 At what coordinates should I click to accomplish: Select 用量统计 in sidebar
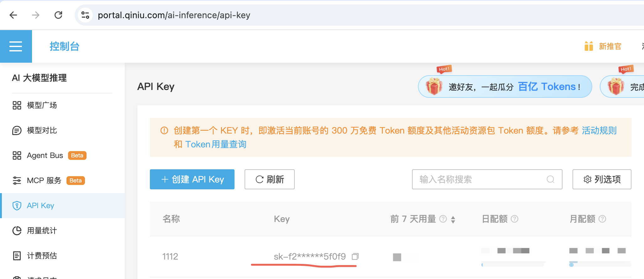42,231
